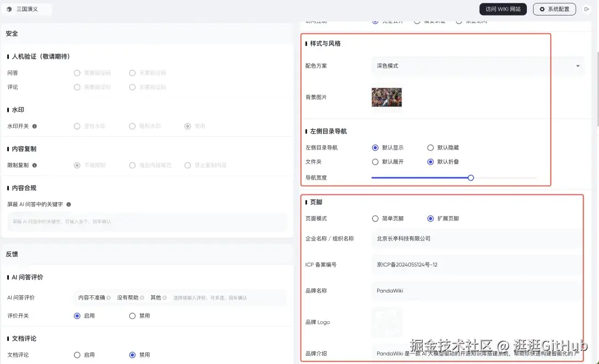Click the ICP 备案编号 input field
The height and width of the screenshot is (364, 599).
(476, 264)
